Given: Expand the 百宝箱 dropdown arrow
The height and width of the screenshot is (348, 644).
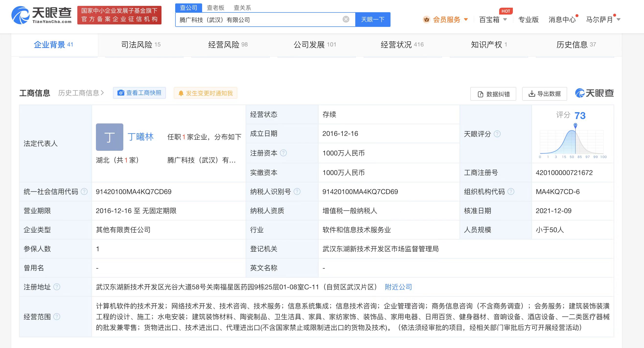Looking at the screenshot, I should 505,20.
